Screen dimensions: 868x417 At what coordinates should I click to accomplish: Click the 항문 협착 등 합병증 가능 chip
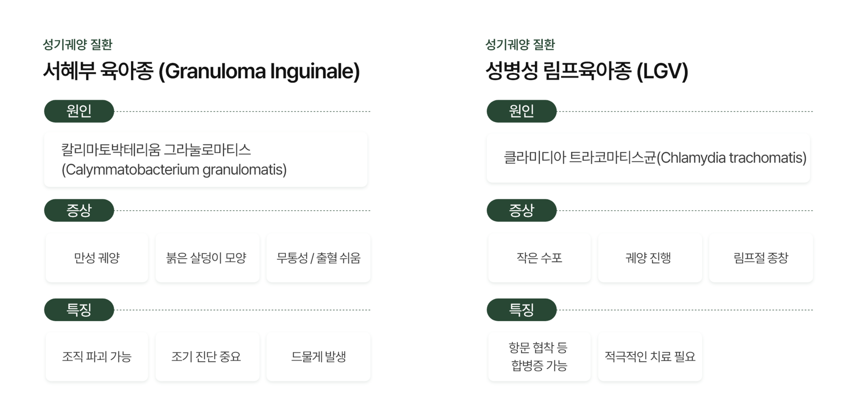(539, 357)
